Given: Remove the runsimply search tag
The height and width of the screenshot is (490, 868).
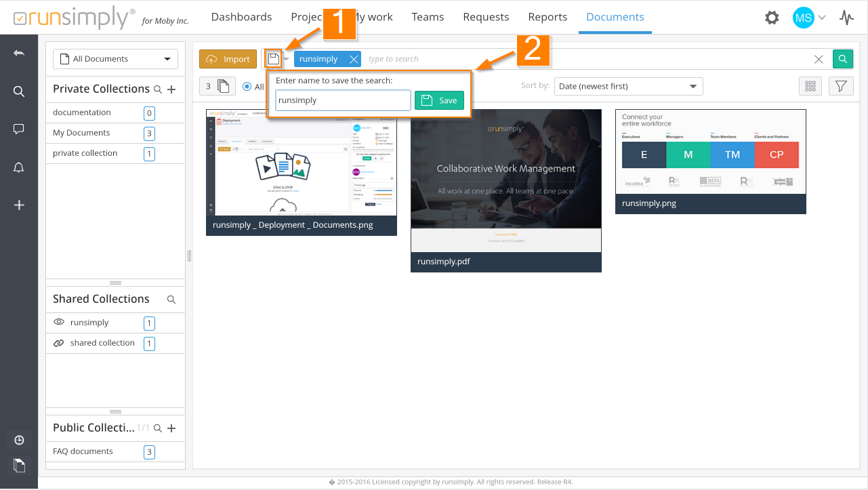Looking at the screenshot, I should 353,59.
